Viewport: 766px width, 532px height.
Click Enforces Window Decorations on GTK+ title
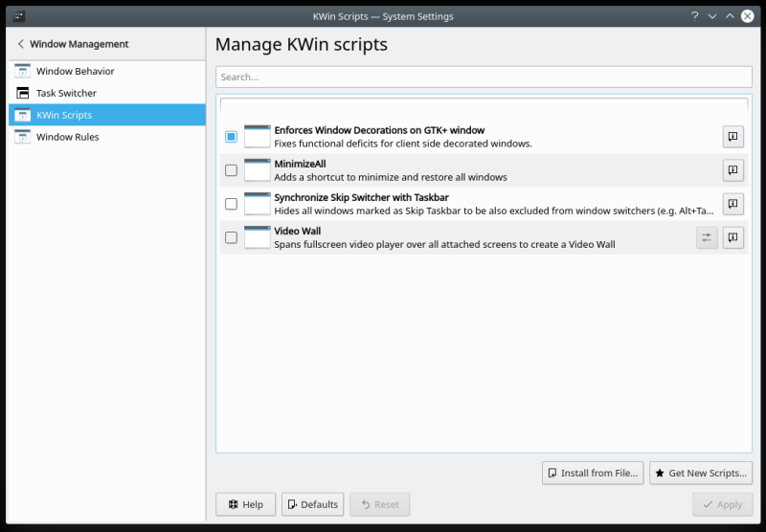click(379, 130)
